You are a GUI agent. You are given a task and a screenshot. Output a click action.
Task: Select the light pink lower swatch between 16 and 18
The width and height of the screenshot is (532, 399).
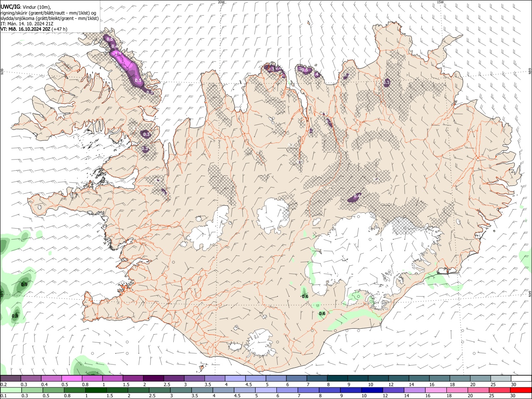(x=436, y=390)
